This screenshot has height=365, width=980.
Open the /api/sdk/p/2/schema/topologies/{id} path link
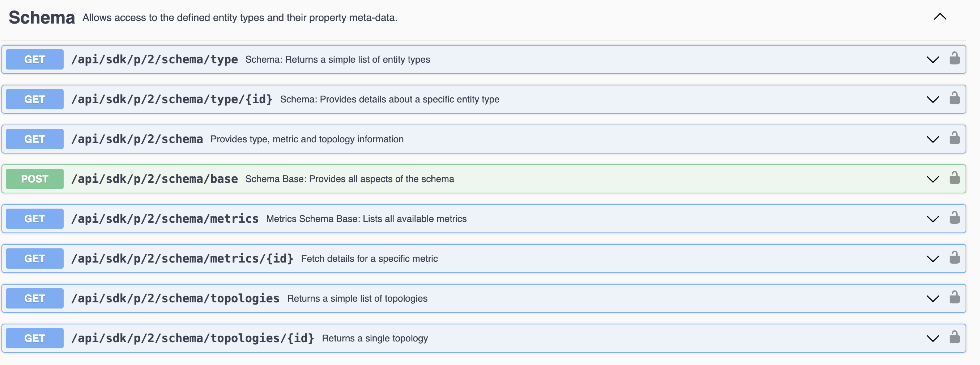(x=193, y=338)
